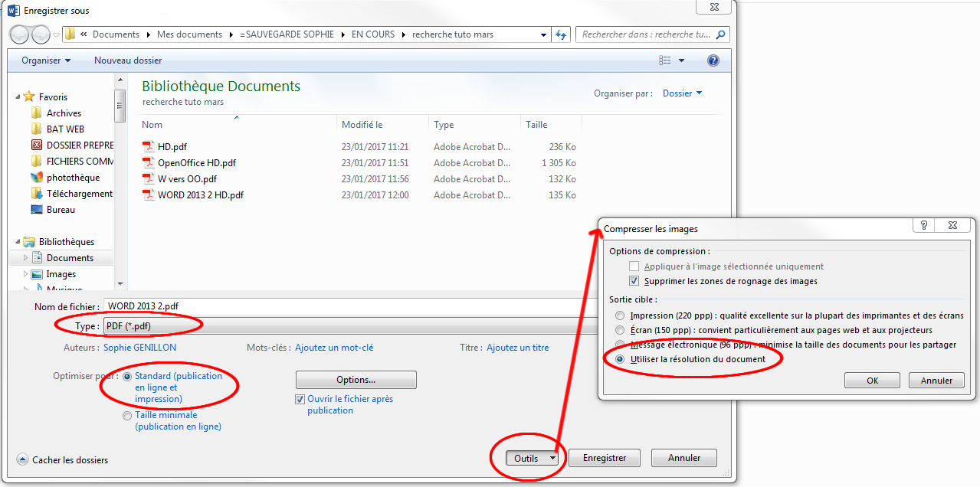Click the Nom de fichier input field

(x=345, y=306)
